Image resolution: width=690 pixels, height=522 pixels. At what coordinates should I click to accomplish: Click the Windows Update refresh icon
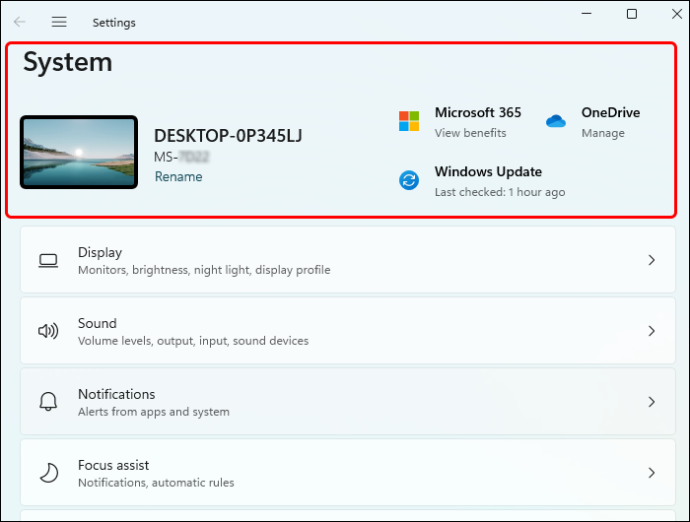[409, 180]
